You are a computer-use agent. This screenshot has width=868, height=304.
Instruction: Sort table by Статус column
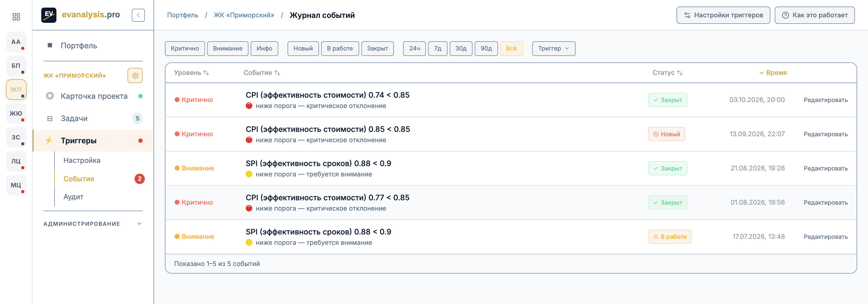[x=668, y=73]
